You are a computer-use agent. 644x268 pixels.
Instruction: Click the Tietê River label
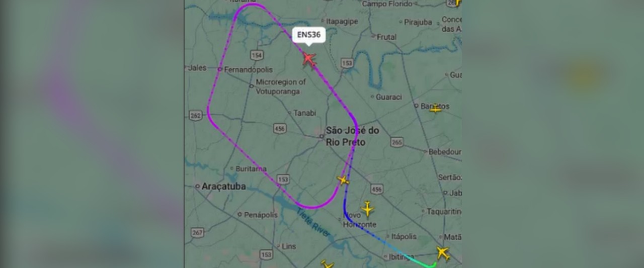coord(314,223)
